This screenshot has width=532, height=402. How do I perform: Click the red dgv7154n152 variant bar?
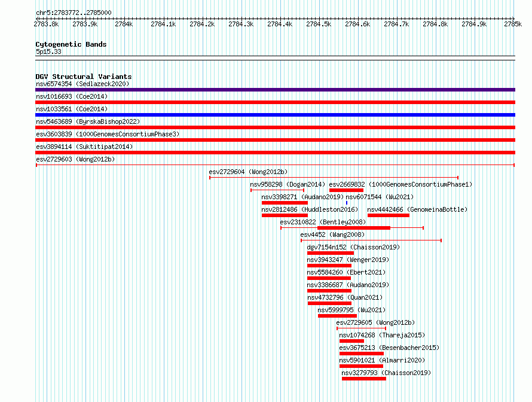coord(331,253)
